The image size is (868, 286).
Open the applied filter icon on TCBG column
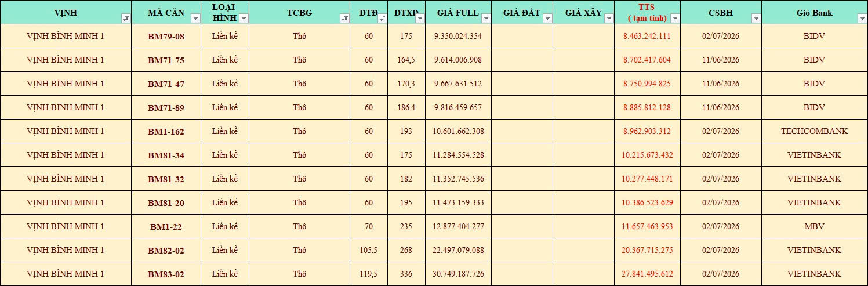click(x=344, y=19)
